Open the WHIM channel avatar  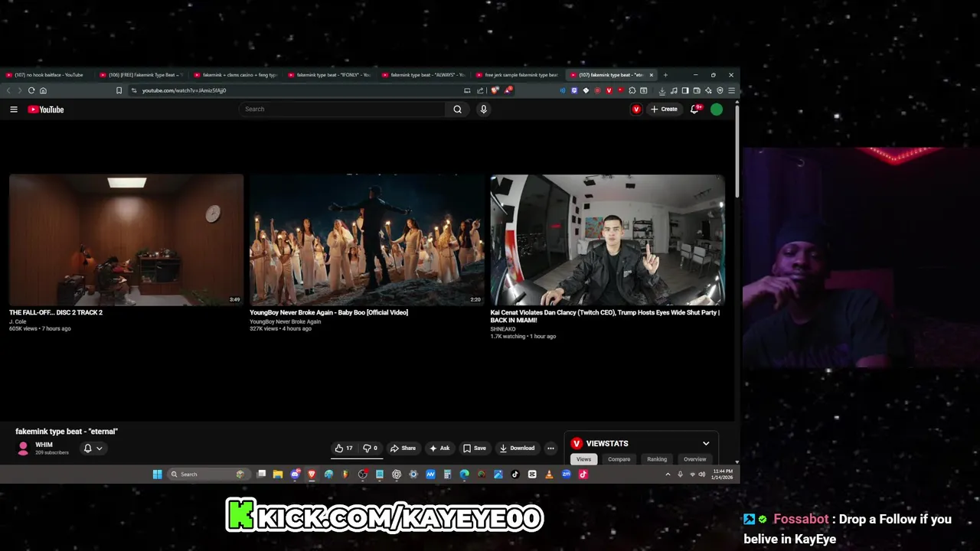(23, 448)
